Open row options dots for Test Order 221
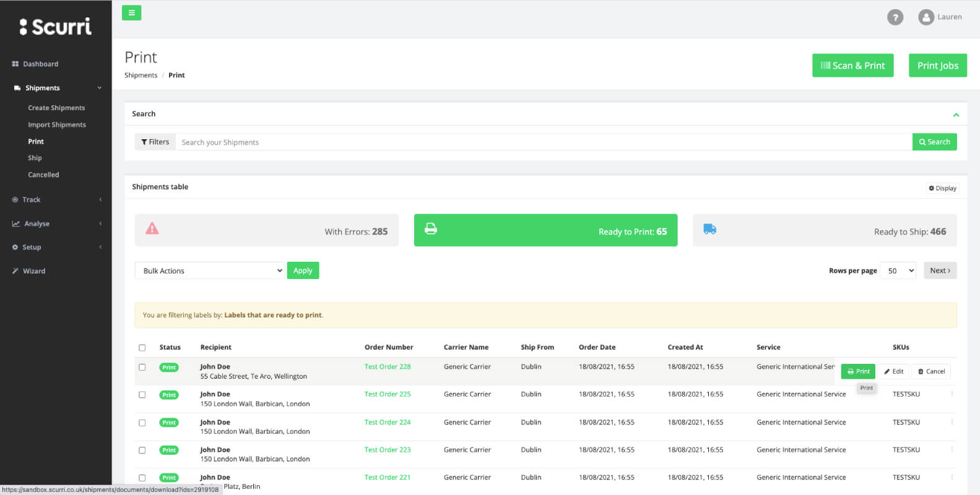The height and width of the screenshot is (495, 980). pos(952,477)
